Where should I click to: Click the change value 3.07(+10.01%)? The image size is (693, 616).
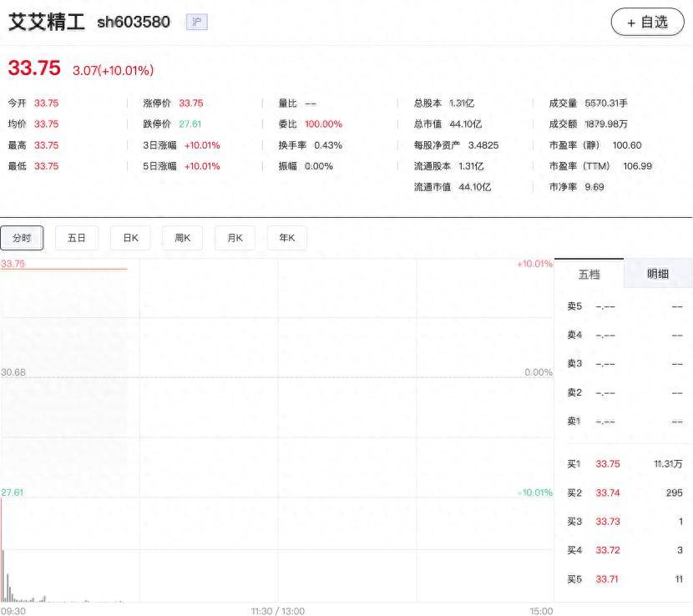click(x=114, y=70)
